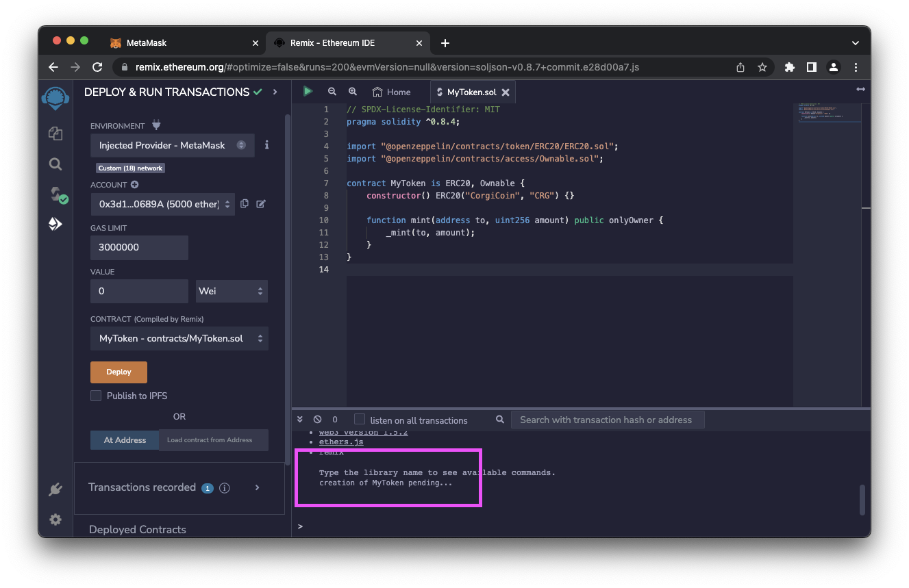Toggle listen on all transactions checkbox
The image size is (909, 588).
coord(359,419)
